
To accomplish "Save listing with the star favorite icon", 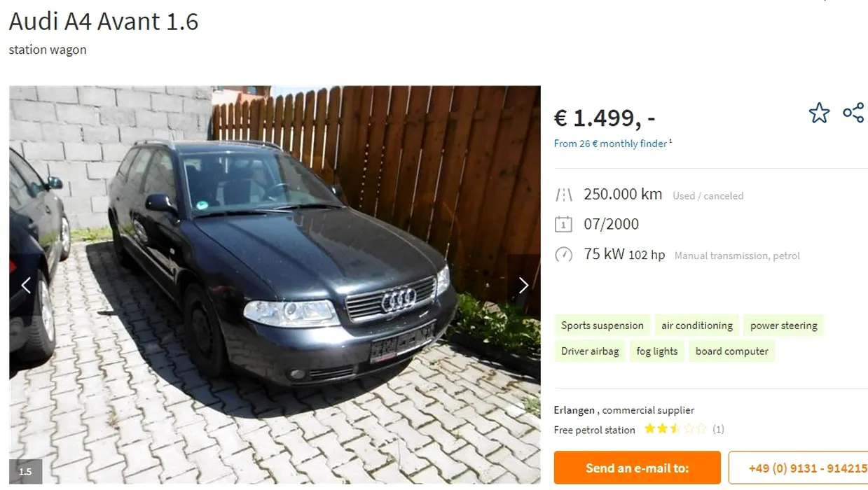I will point(819,113).
